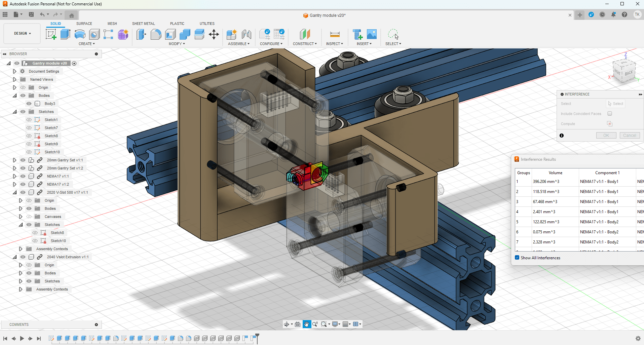
Task: Open timeline settings gear icon
Action: point(638,338)
